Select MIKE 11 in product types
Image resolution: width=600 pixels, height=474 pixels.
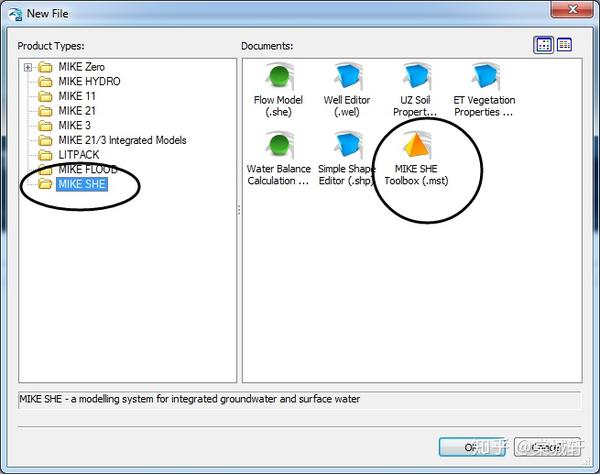coord(77,96)
